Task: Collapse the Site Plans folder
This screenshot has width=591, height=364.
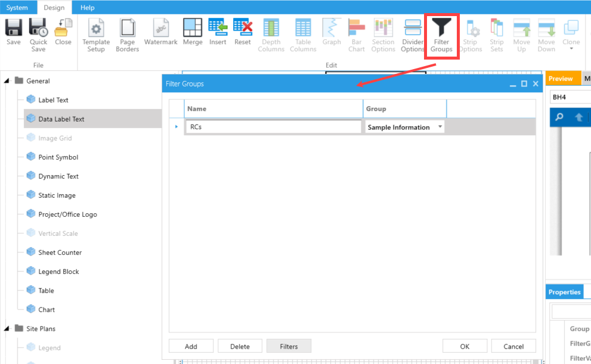Action: (7, 329)
